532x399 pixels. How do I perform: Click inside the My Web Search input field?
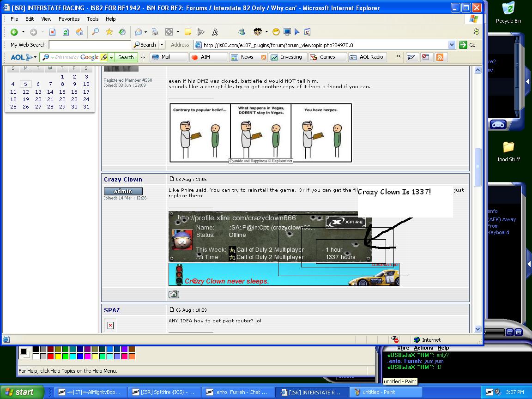tap(90, 44)
